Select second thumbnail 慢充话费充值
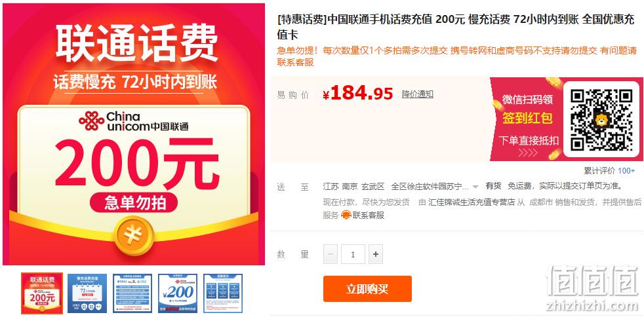The image size is (644, 317). [87, 293]
